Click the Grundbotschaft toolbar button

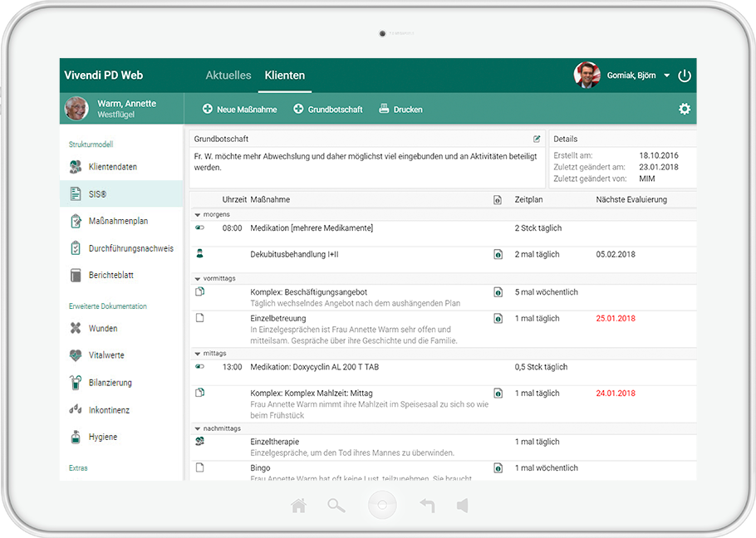coord(328,110)
